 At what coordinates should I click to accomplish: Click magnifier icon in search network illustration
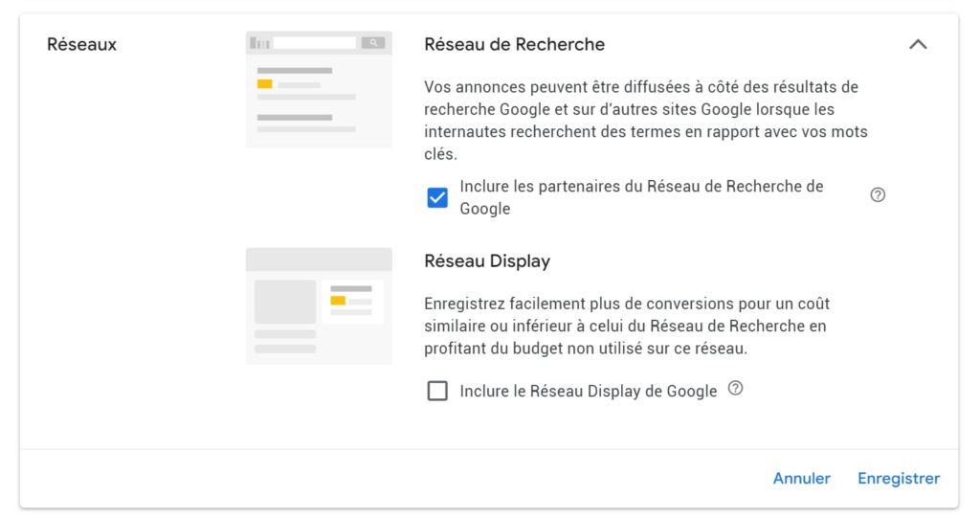click(x=373, y=42)
